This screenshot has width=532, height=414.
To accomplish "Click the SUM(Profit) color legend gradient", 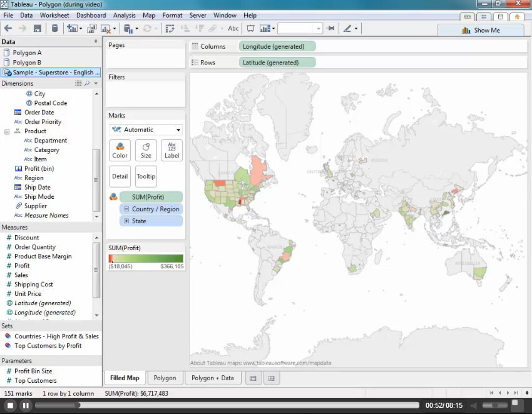I will [x=146, y=258].
